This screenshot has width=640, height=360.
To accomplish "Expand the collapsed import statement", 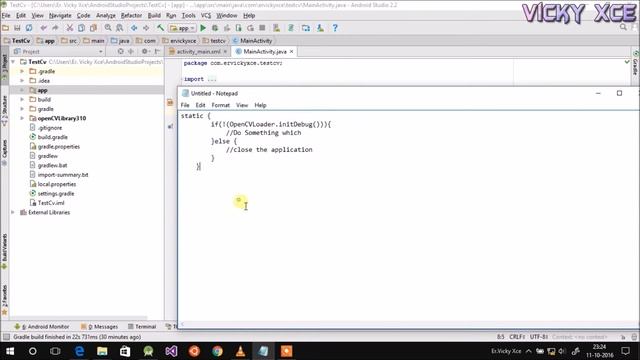I will tap(212, 79).
